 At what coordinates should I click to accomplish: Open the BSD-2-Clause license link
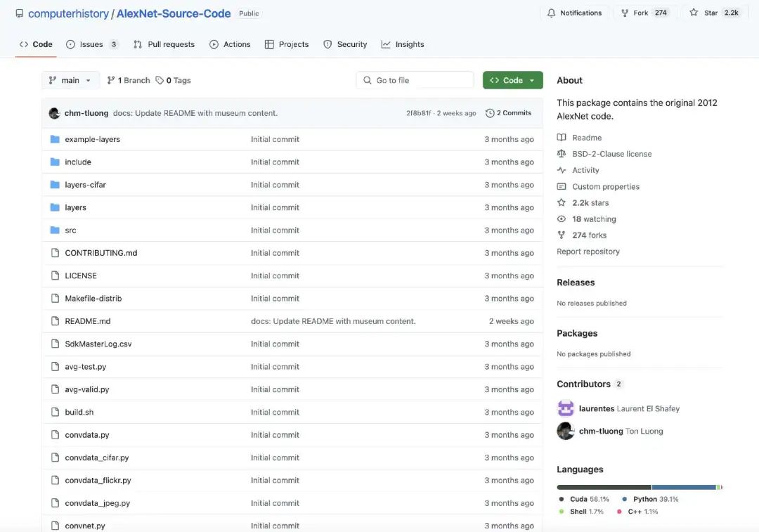tap(612, 154)
